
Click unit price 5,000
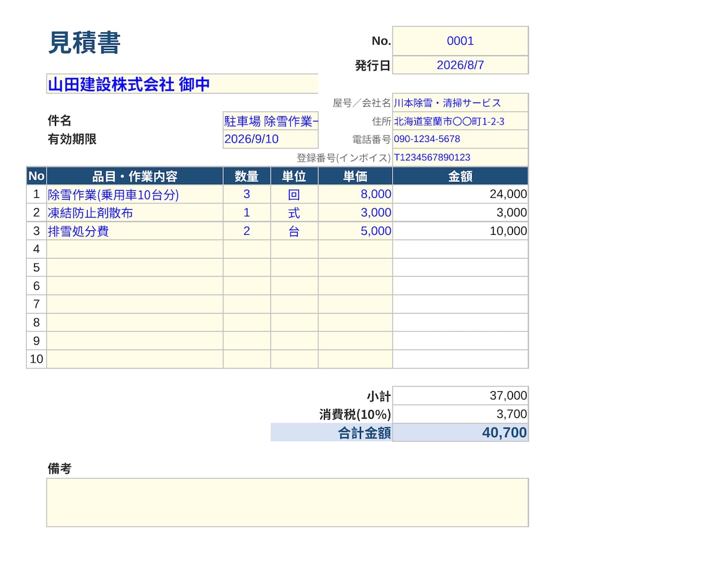click(x=356, y=231)
